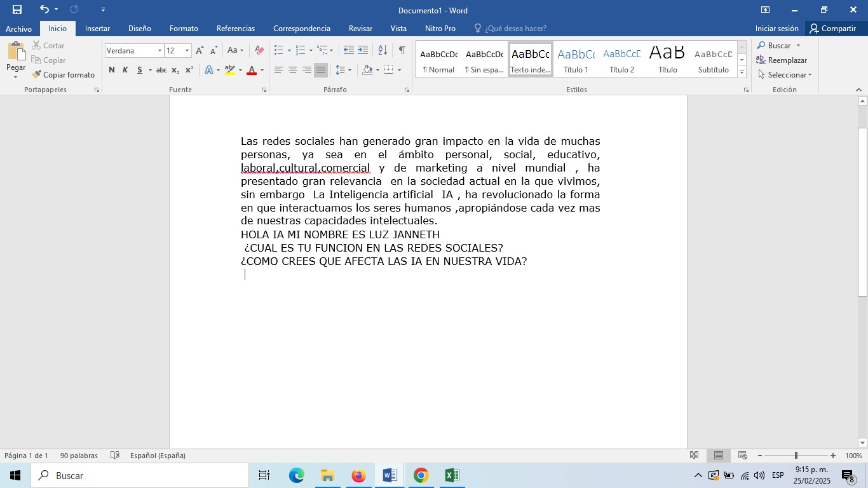This screenshot has width=868, height=488.
Task: Switch to Read Mode view
Action: pos(695,456)
